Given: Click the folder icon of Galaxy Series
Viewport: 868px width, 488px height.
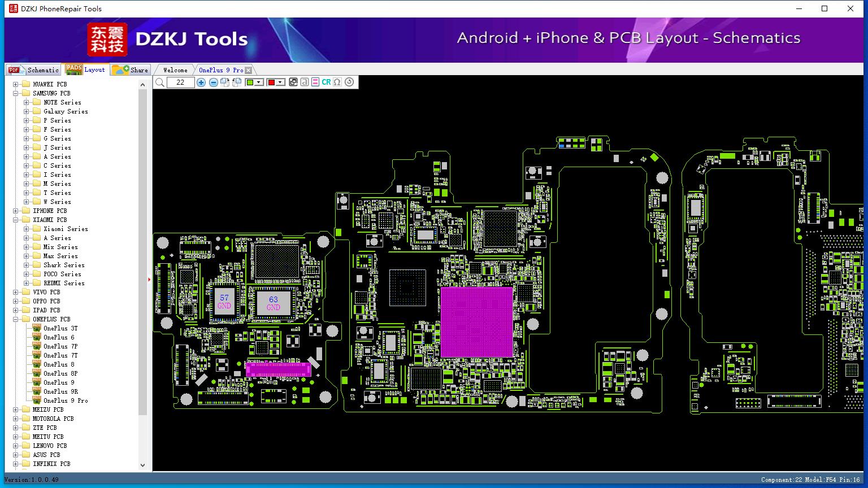Looking at the screenshot, I should [37, 111].
